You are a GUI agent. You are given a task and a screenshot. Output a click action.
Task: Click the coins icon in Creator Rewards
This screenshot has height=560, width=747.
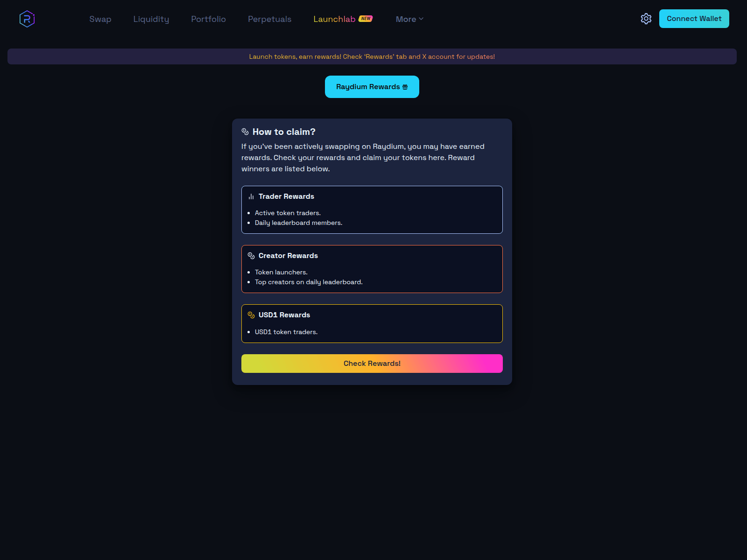pyautogui.click(x=251, y=256)
